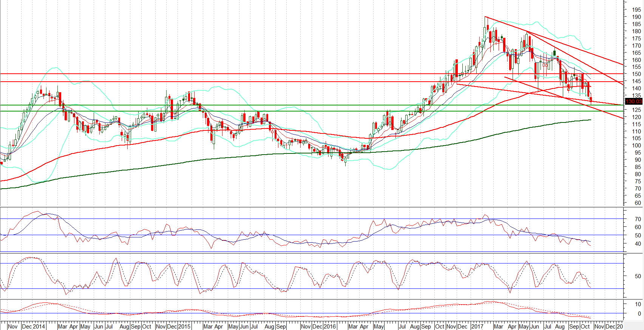Pick the 90 price axis label
The width and height of the screenshot is (644, 330).
pyautogui.click(x=638, y=160)
